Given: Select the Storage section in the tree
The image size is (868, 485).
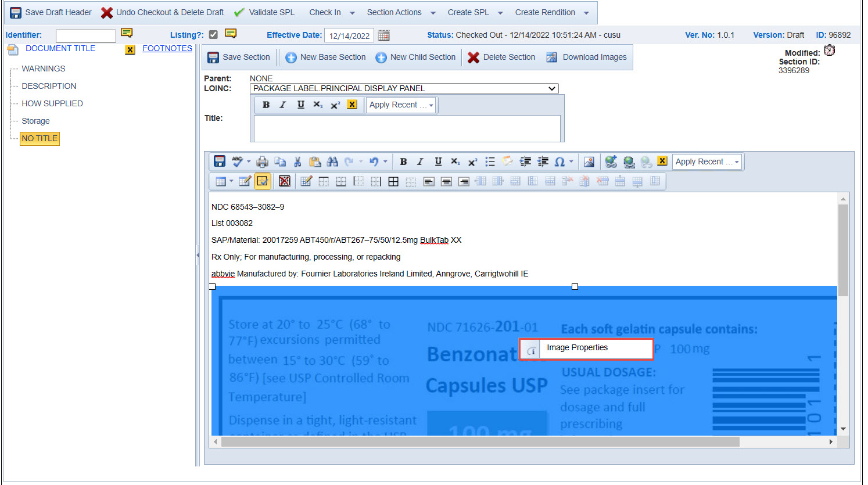Looking at the screenshot, I should tap(35, 121).
